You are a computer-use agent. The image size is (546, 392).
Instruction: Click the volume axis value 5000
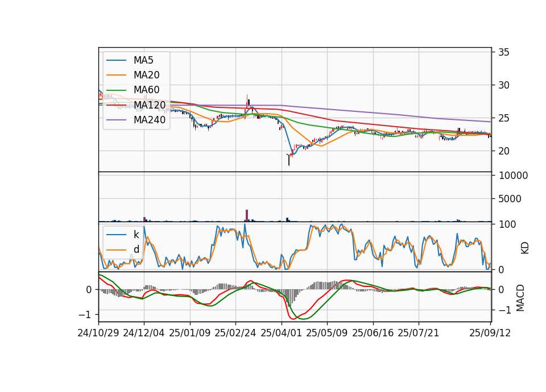510,199
